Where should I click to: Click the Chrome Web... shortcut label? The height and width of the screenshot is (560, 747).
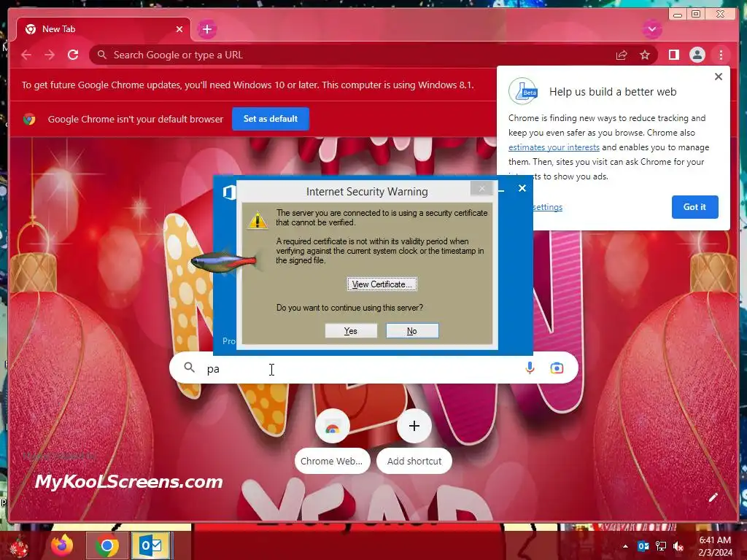(x=332, y=461)
